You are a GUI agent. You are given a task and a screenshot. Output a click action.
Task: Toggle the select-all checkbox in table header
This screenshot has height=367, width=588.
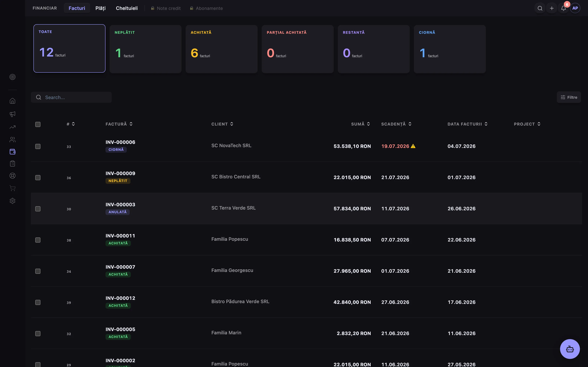pos(38,125)
